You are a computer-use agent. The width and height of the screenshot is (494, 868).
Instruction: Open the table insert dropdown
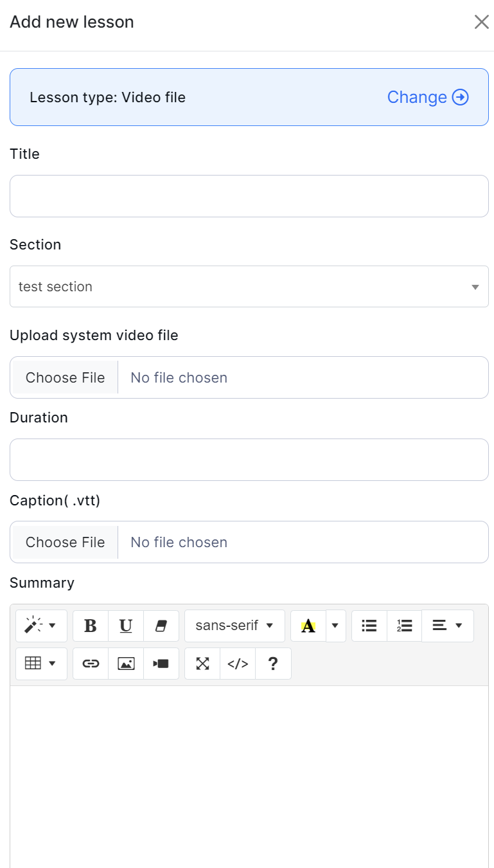point(41,664)
